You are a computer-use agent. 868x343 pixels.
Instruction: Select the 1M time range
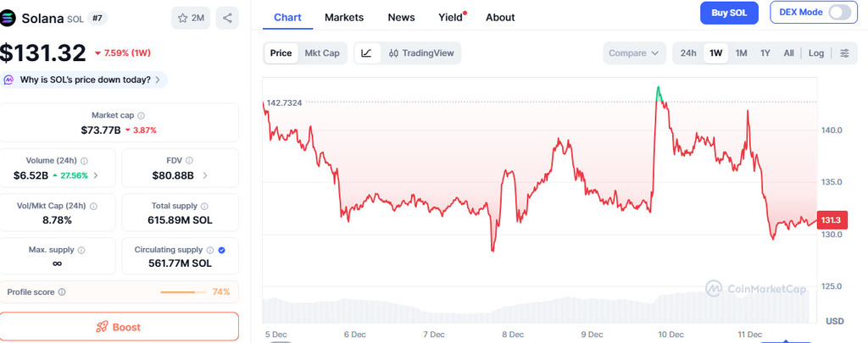click(x=741, y=53)
